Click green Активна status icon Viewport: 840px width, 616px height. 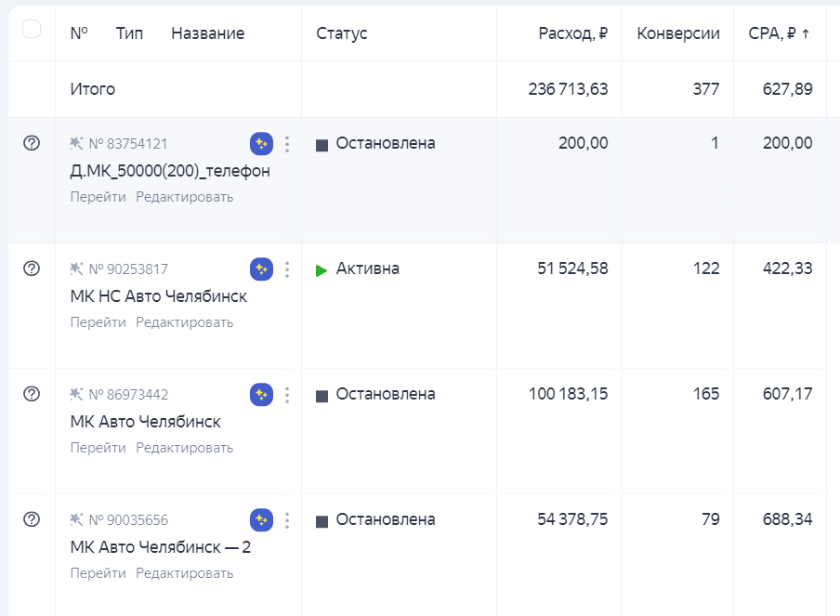(x=322, y=269)
